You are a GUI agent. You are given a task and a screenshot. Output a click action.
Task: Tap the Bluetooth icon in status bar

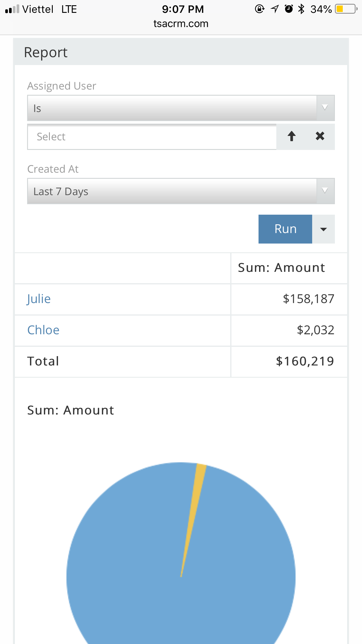[301, 9]
